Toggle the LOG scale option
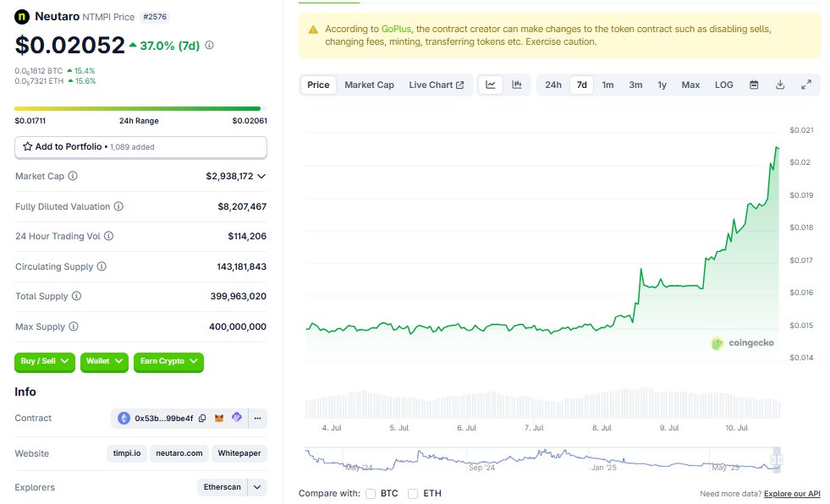This screenshot has width=830, height=504. tap(723, 85)
